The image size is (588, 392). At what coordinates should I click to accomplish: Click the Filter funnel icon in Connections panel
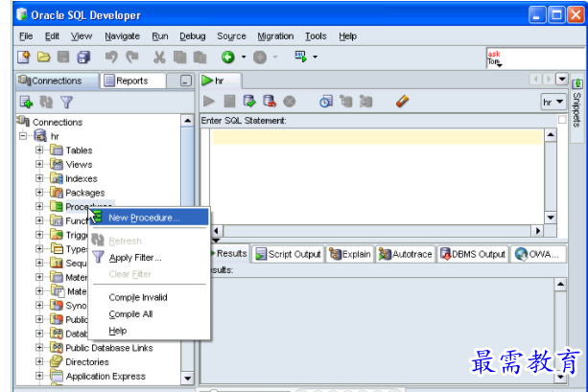[66, 102]
